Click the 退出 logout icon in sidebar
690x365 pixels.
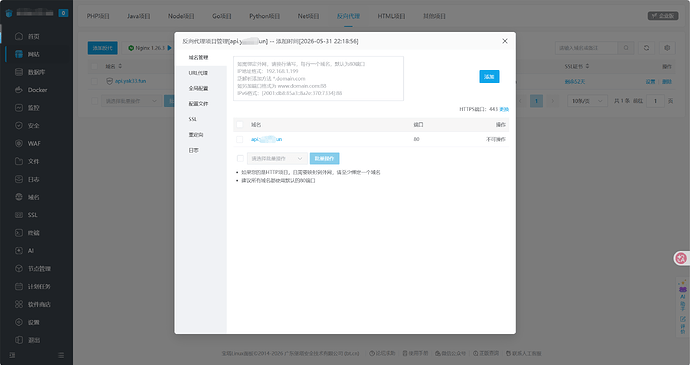19,340
